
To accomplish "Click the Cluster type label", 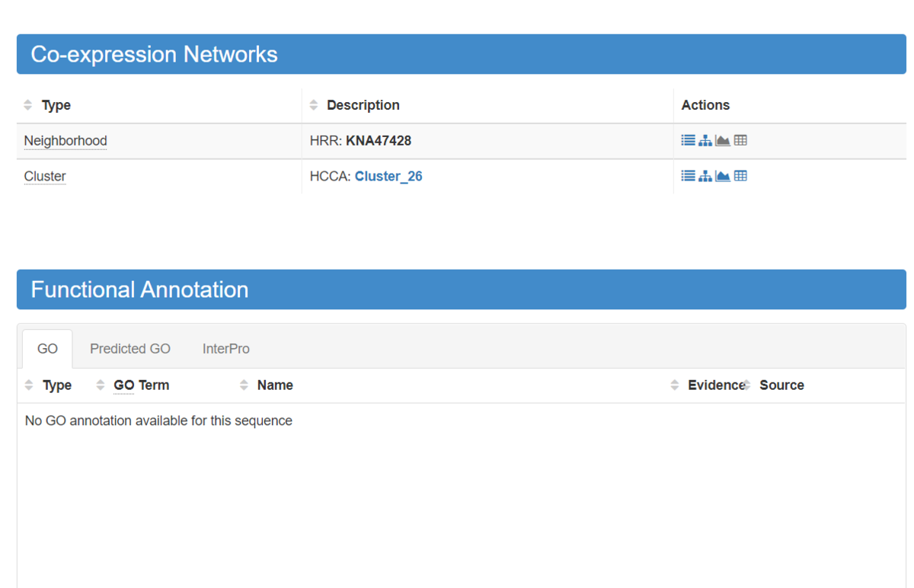I will 45,177.
